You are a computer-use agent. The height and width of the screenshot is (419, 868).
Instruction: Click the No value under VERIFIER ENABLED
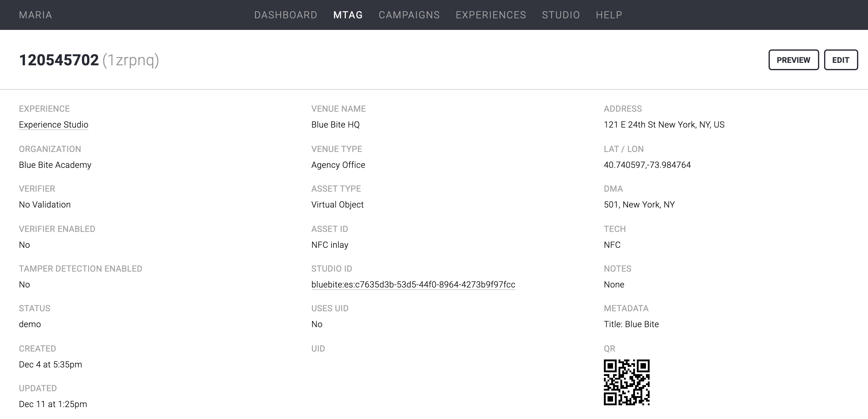(x=24, y=245)
